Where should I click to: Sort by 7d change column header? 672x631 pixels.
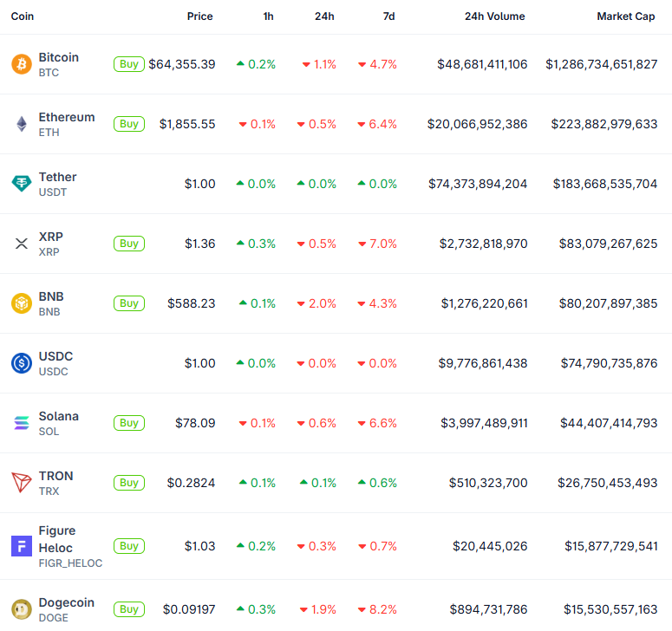[388, 16]
